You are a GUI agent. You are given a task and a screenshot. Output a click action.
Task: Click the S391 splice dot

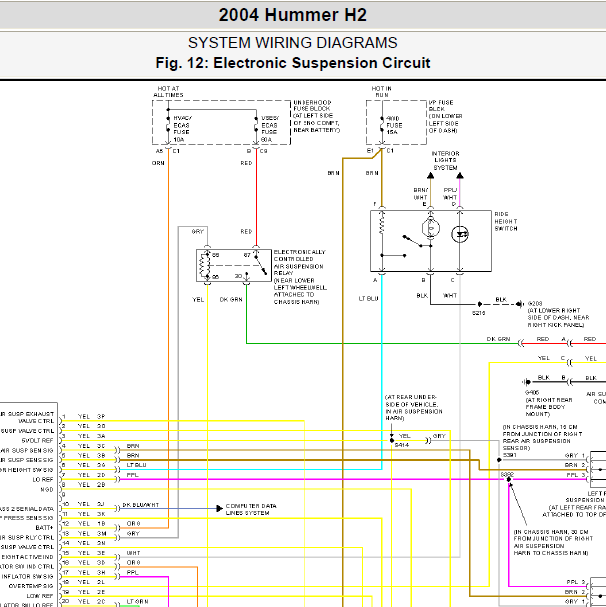point(499,460)
